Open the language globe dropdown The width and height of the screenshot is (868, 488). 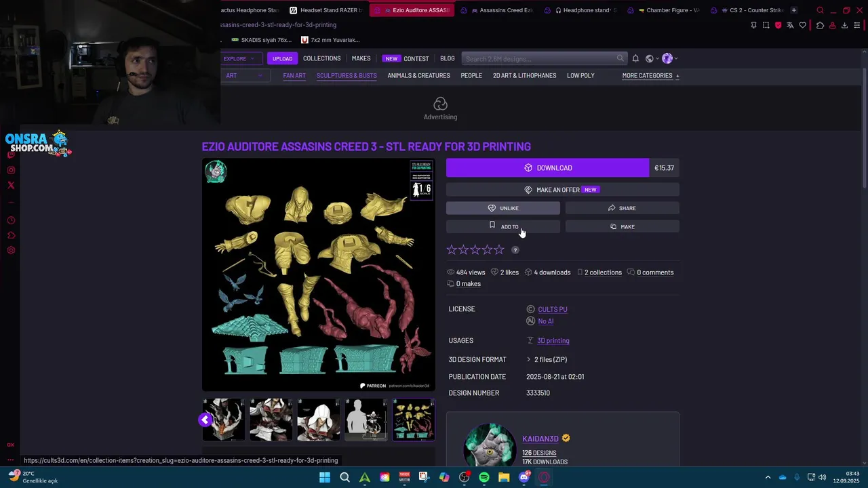[651, 58]
